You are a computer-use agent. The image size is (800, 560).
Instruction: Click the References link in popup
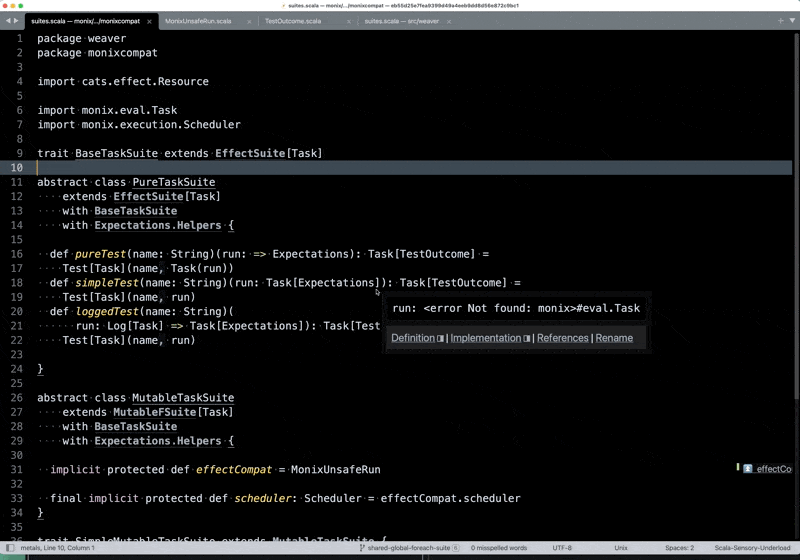tap(562, 338)
